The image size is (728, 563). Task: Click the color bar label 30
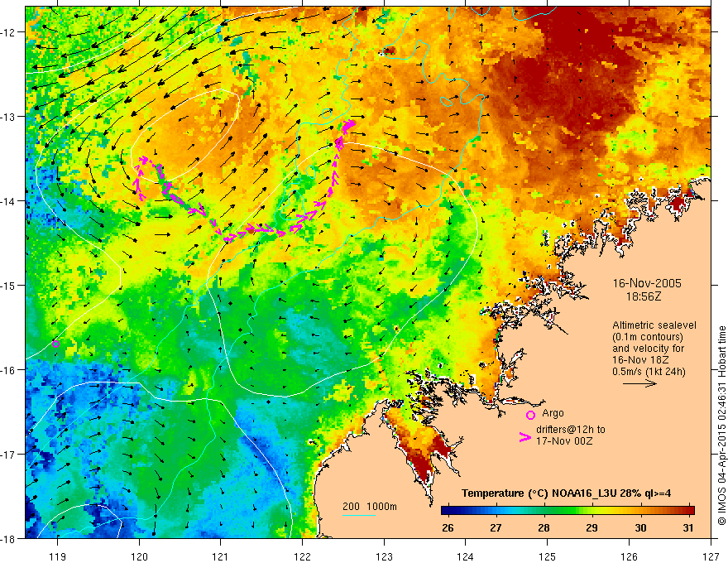[640, 527]
